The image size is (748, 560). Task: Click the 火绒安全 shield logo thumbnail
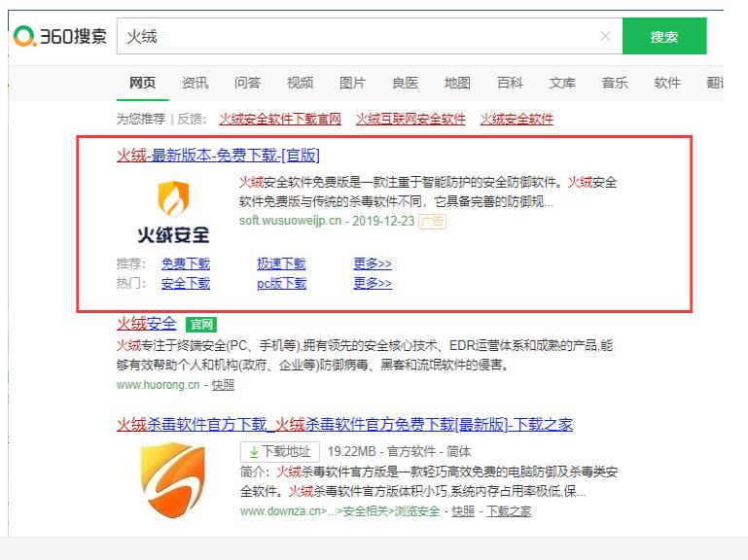173,211
